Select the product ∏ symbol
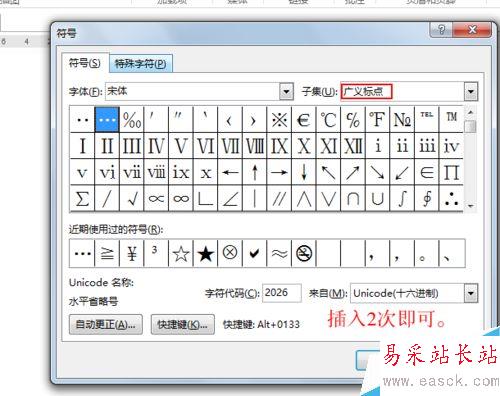500x396 pixels. pos(451,172)
